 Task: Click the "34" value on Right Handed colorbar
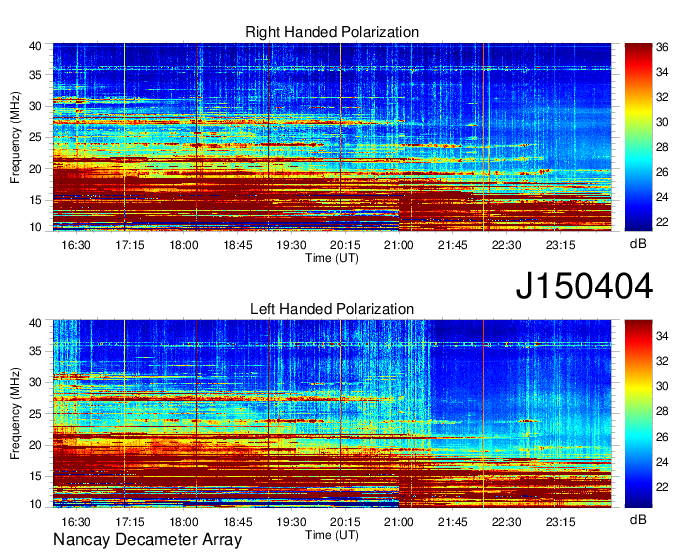[662, 72]
